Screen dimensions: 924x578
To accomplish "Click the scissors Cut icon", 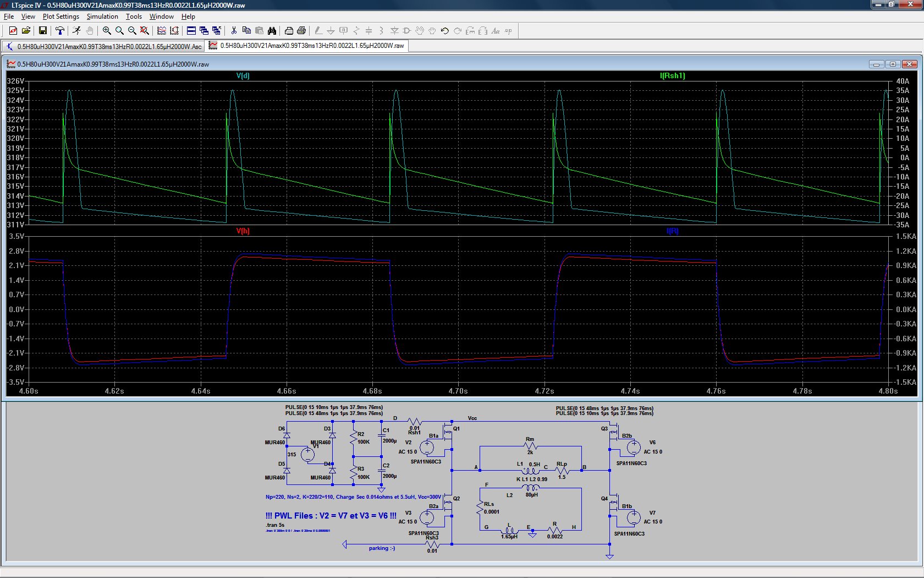I will click(234, 31).
